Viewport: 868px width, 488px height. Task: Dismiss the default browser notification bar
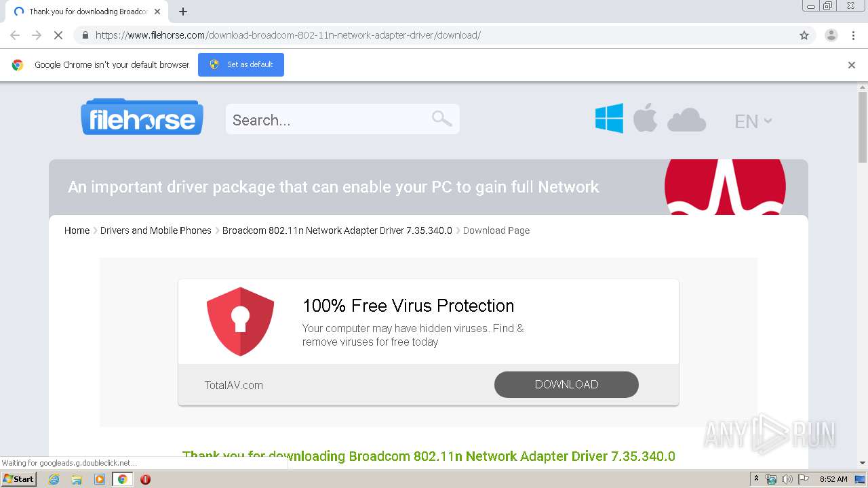pos(852,65)
